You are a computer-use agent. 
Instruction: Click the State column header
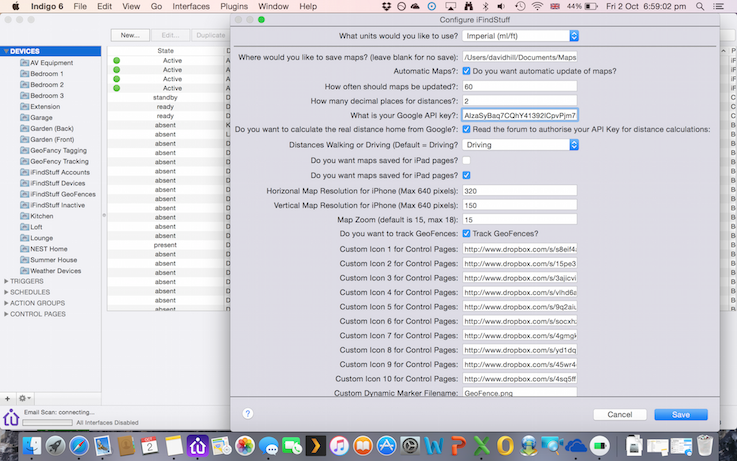tap(165, 50)
